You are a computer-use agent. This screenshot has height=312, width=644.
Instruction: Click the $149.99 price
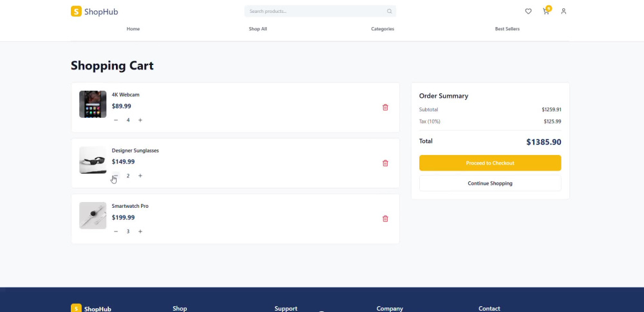coord(123,161)
